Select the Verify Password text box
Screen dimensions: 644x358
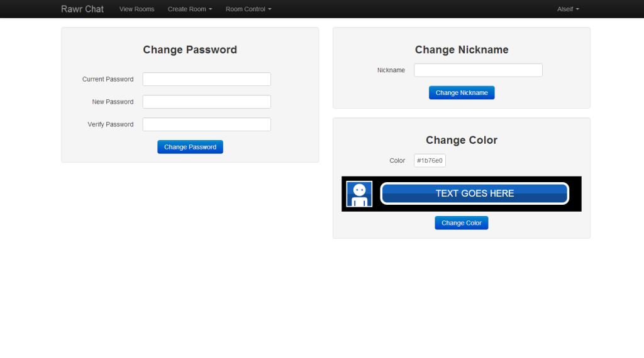click(x=206, y=124)
